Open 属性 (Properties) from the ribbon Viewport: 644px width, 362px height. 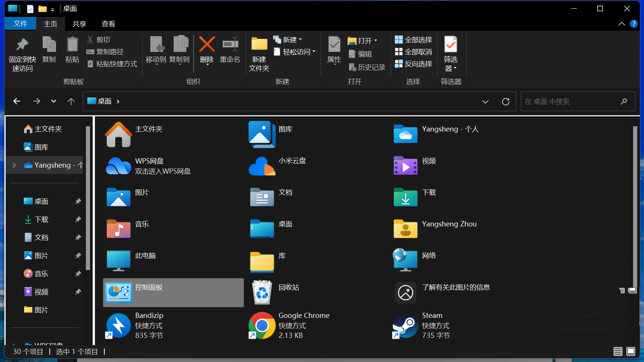click(334, 50)
